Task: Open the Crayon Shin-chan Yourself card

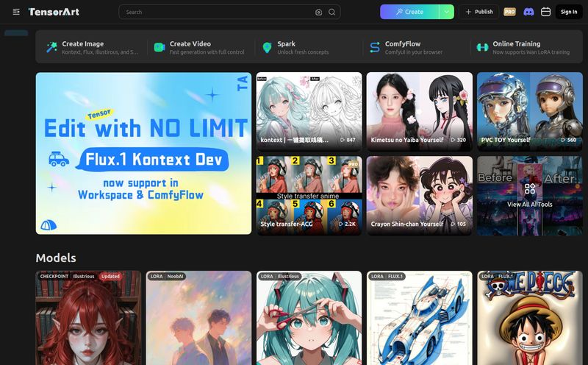Action: click(419, 196)
